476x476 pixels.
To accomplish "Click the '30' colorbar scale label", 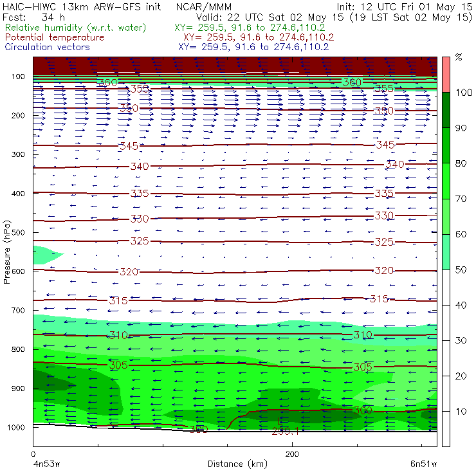I will pos(461,341).
